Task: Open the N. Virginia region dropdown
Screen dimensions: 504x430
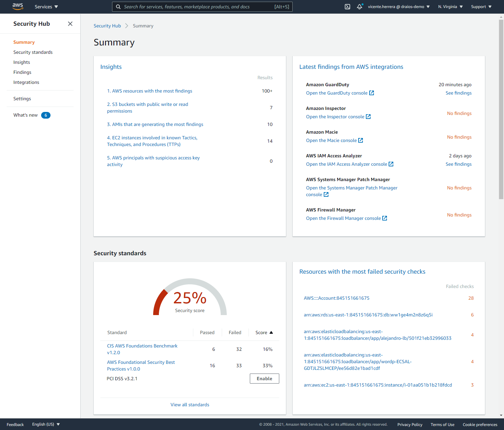Action: coord(450,7)
